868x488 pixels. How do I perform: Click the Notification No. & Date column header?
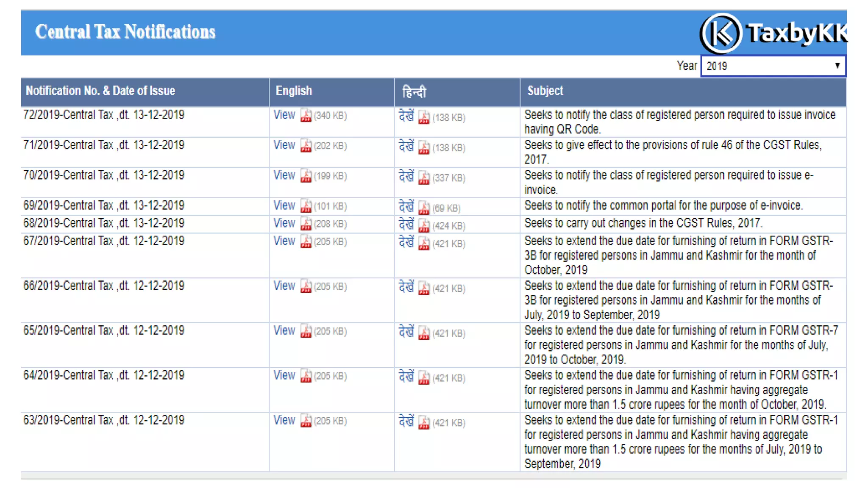(100, 91)
